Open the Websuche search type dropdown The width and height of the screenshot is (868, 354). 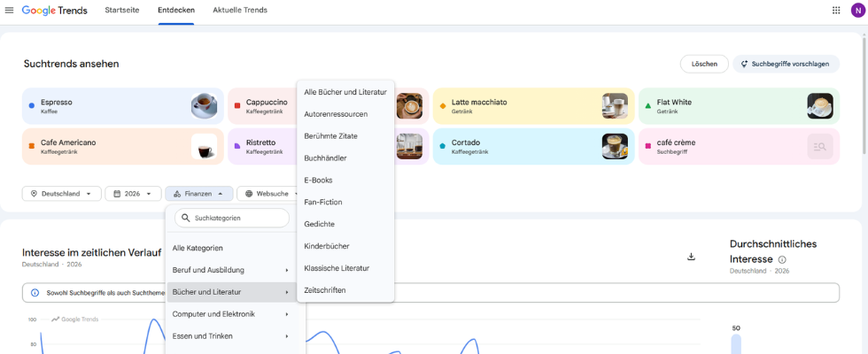(x=268, y=194)
